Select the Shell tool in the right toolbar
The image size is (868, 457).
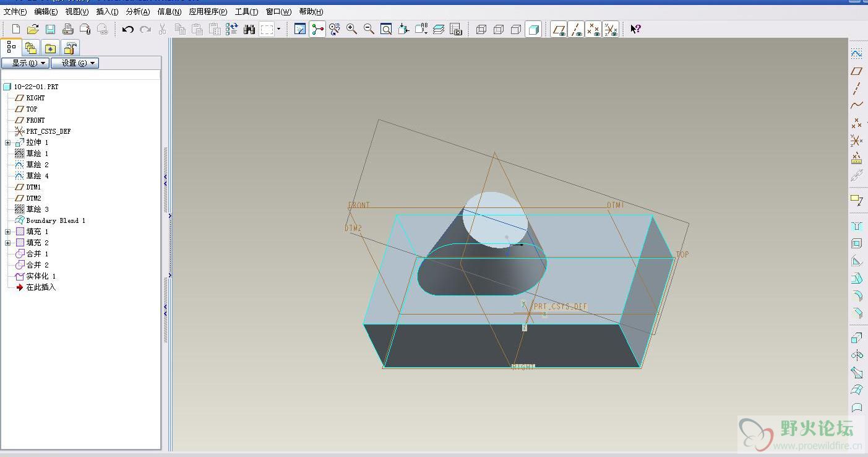tap(857, 243)
